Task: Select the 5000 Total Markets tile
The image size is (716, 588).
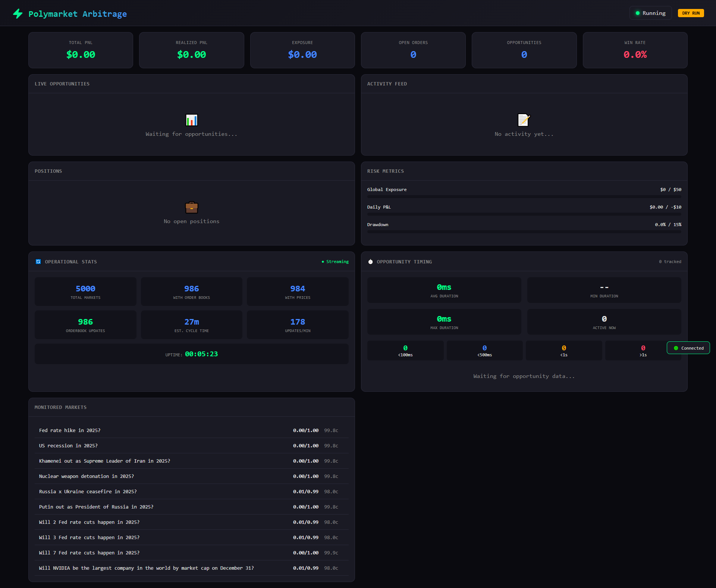Action: (85, 291)
